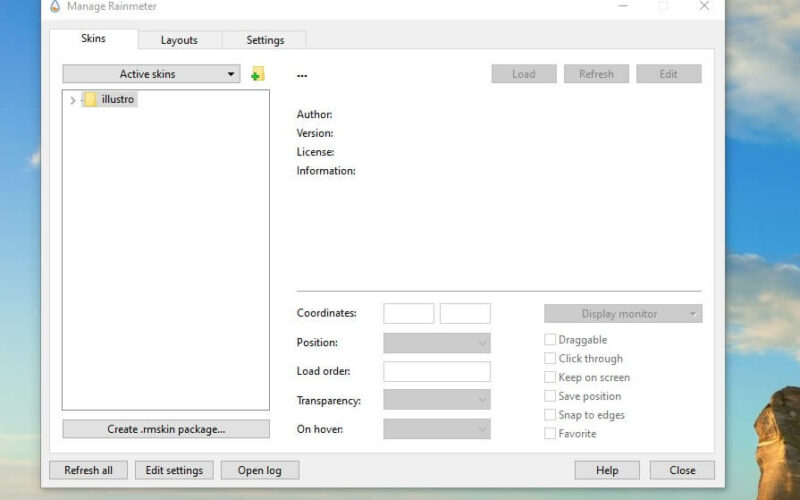Toggle the Draggable checkbox

click(550, 339)
